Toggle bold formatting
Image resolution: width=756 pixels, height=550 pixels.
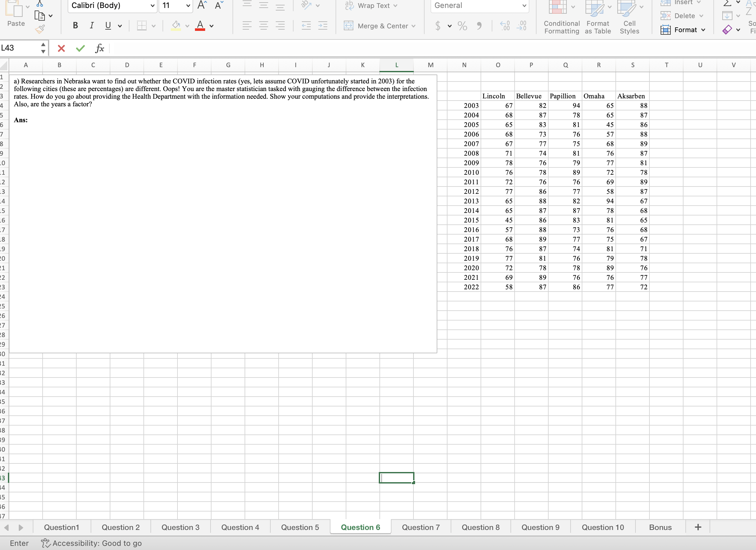tap(75, 26)
